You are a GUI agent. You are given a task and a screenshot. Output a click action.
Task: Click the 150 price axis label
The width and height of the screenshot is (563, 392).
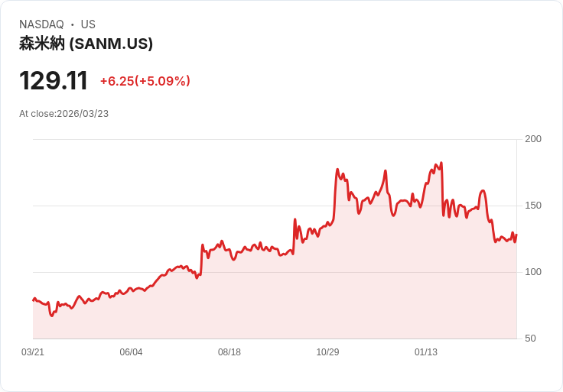[533, 206]
